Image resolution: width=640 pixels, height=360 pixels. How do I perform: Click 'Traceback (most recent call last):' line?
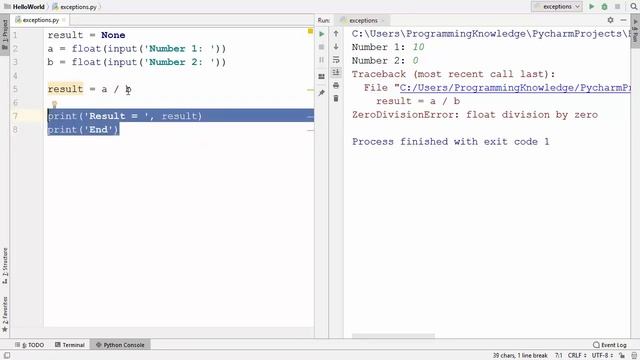(x=453, y=74)
